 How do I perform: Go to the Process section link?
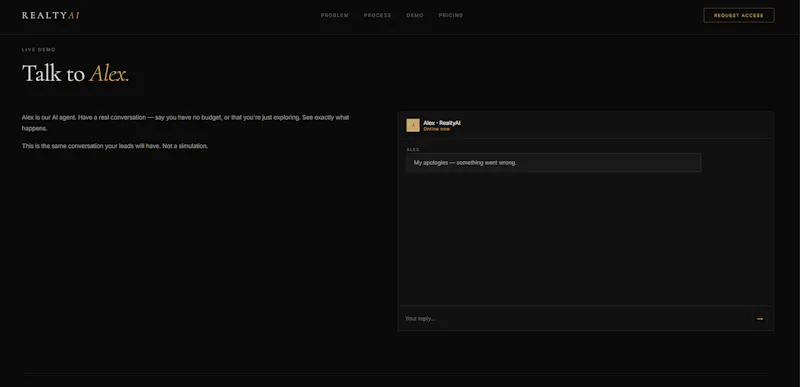[x=377, y=15]
